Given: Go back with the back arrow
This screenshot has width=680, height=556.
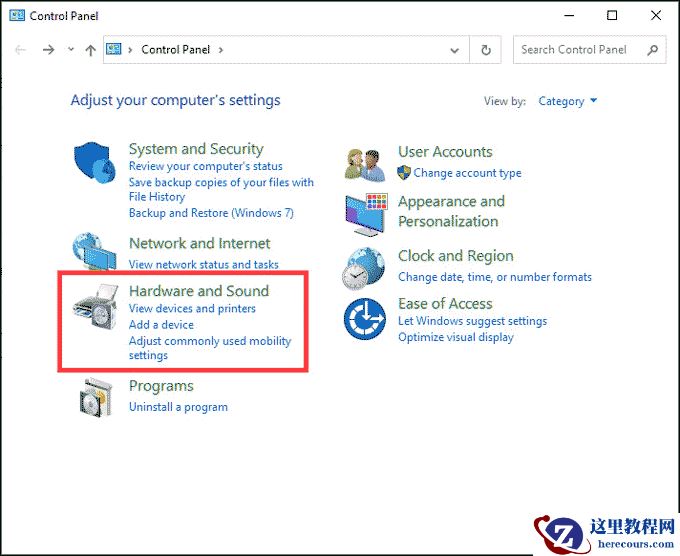Looking at the screenshot, I should click(20, 50).
